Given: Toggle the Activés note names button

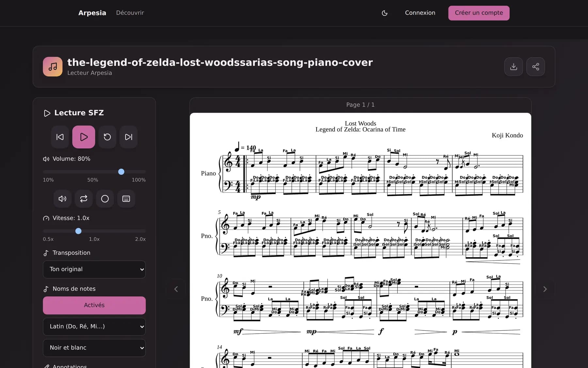Looking at the screenshot, I should coord(94,305).
